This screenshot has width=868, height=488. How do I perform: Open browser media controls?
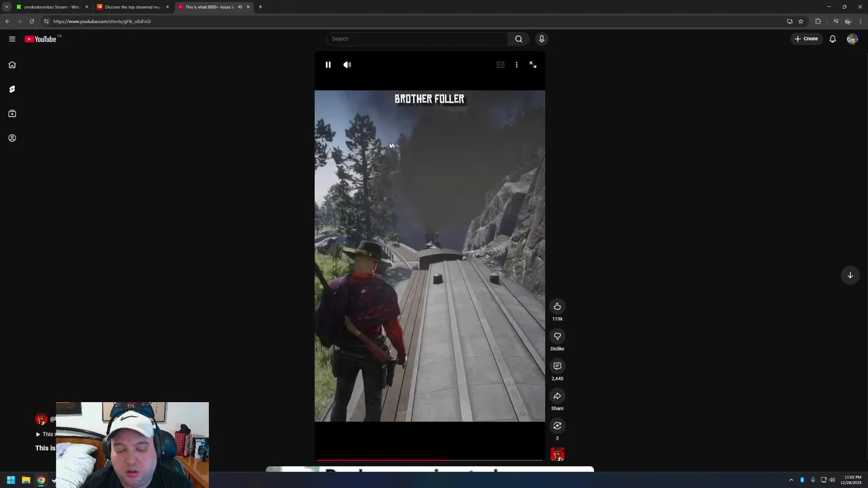tap(835, 21)
